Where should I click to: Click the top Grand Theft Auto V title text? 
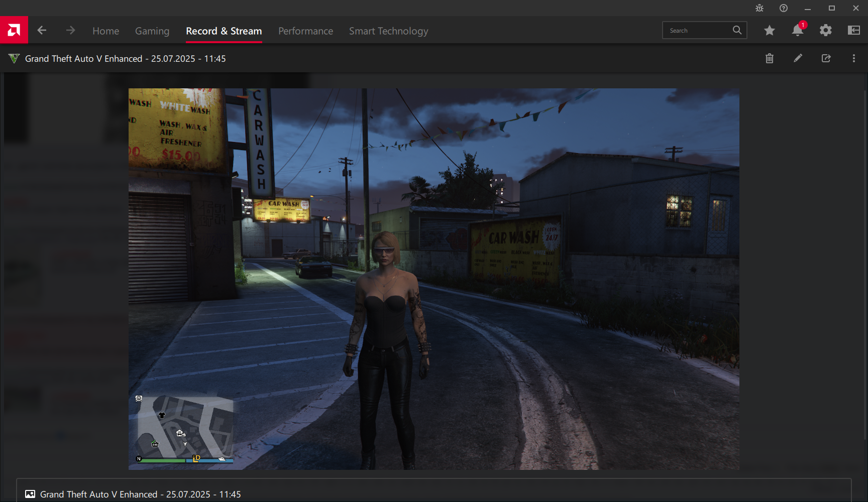pos(126,59)
